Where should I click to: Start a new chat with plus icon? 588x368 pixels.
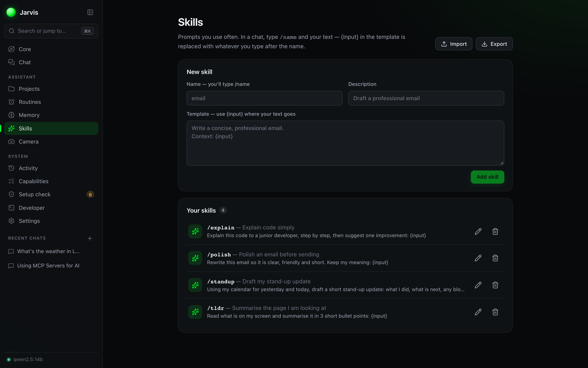[x=90, y=238]
